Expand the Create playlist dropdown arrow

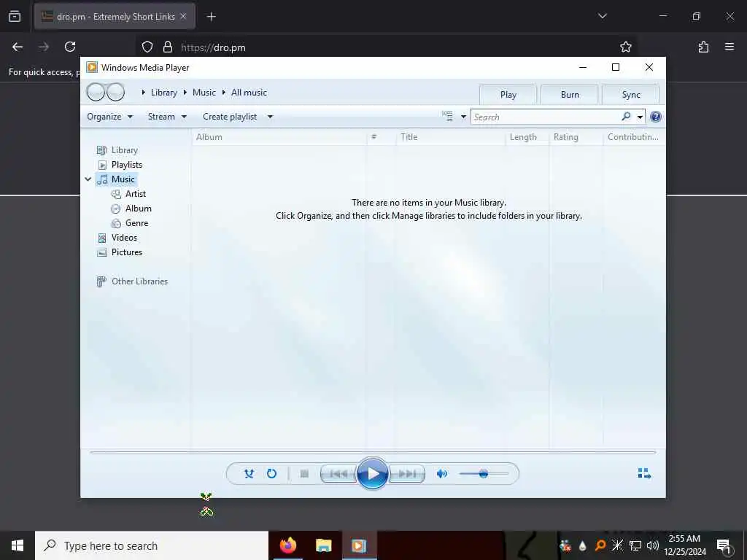(270, 117)
